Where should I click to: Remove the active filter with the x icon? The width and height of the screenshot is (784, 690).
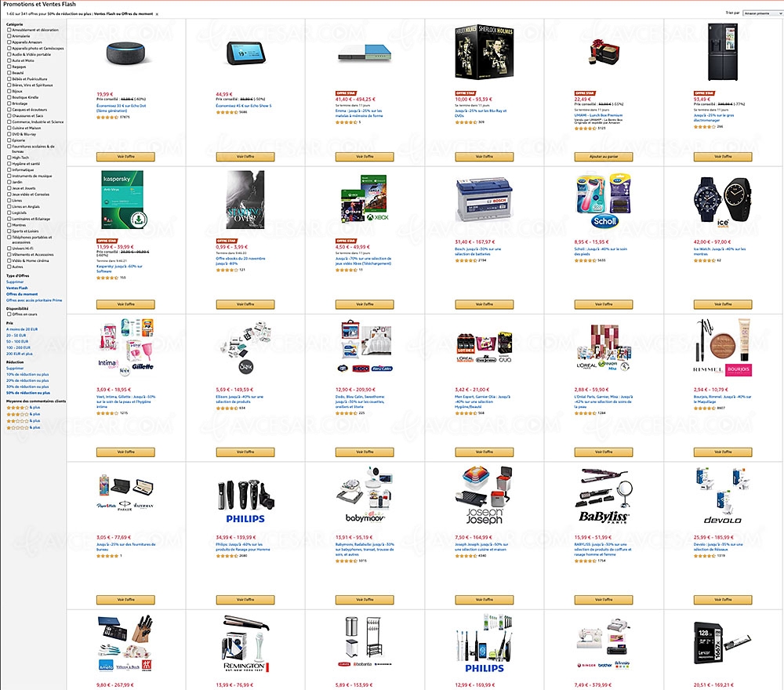[157, 14]
